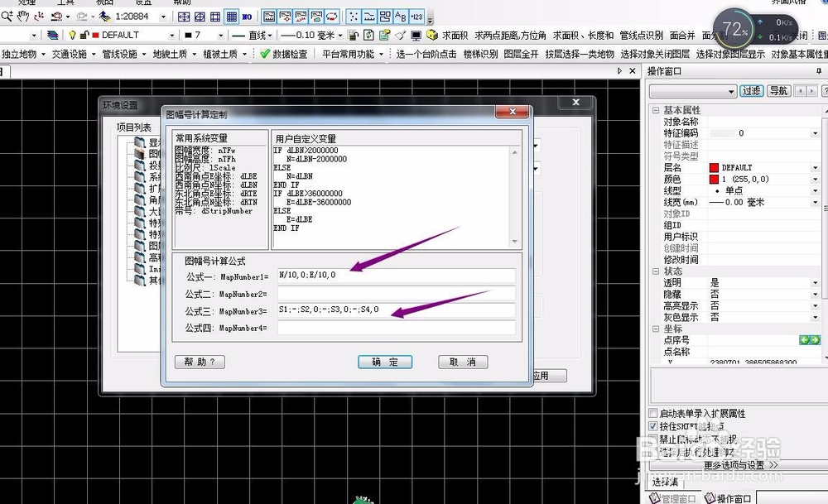Click the red 层名 color swatch
The height and width of the screenshot is (504, 828).
714,168
